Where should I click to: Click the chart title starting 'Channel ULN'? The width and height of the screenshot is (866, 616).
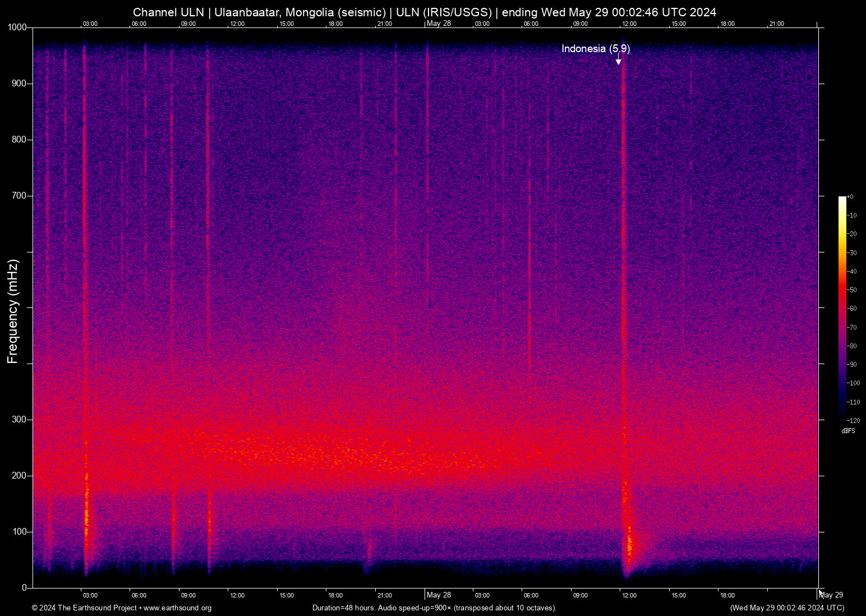(x=425, y=12)
